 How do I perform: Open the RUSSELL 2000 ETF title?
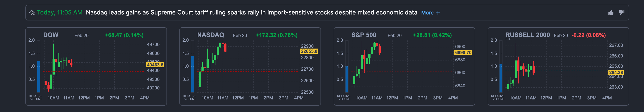click(527, 35)
